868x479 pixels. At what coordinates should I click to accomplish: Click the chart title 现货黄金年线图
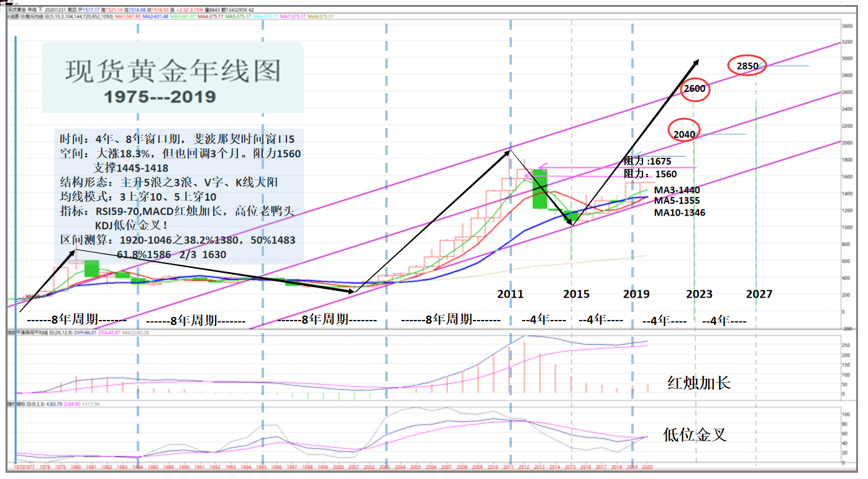(173, 72)
